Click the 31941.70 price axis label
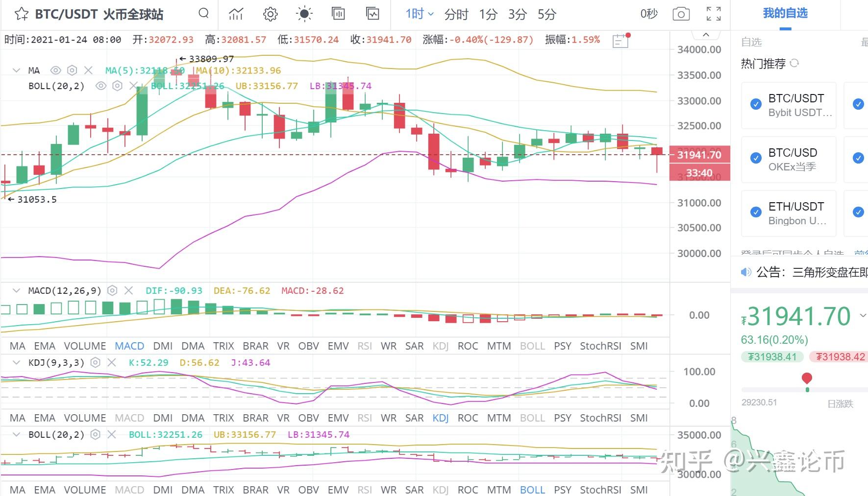Image resolution: width=868 pixels, height=496 pixels. (699, 155)
